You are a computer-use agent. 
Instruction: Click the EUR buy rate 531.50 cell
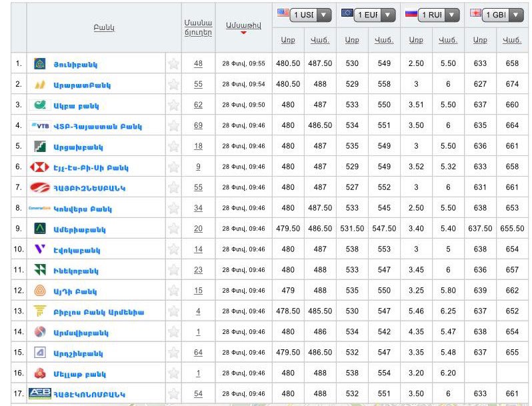pyautogui.click(x=352, y=229)
